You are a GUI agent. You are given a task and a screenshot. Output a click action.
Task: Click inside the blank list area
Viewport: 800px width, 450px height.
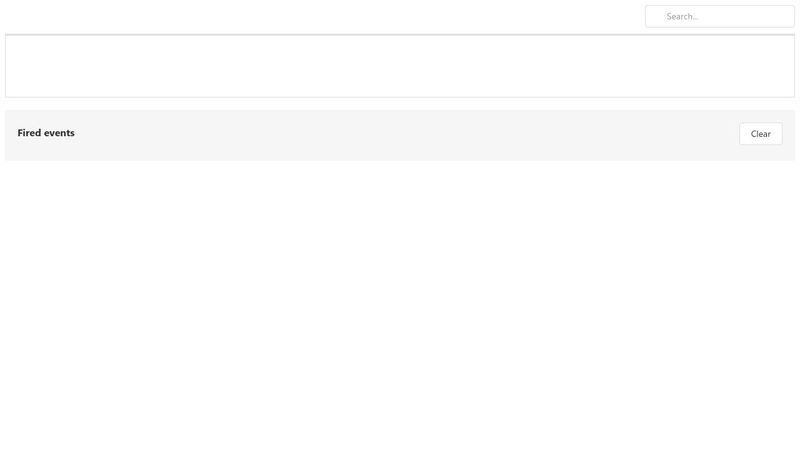click(x=400, y=67)
